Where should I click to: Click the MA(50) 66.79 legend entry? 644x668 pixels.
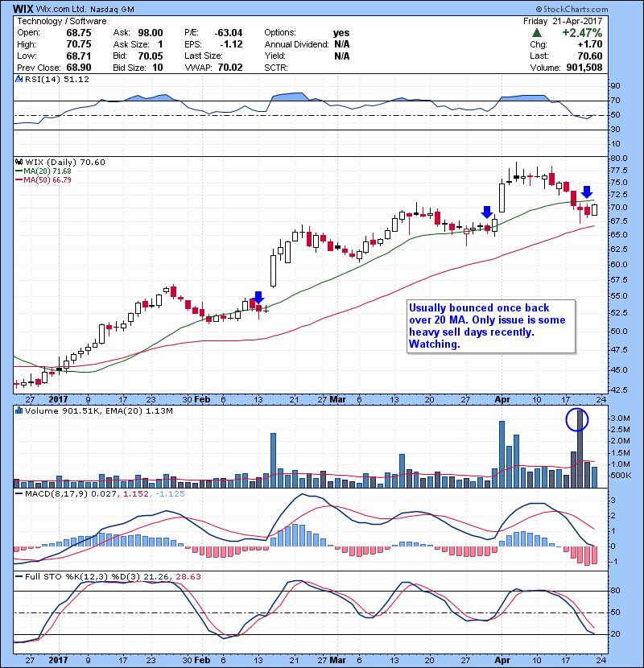point(43,180)
